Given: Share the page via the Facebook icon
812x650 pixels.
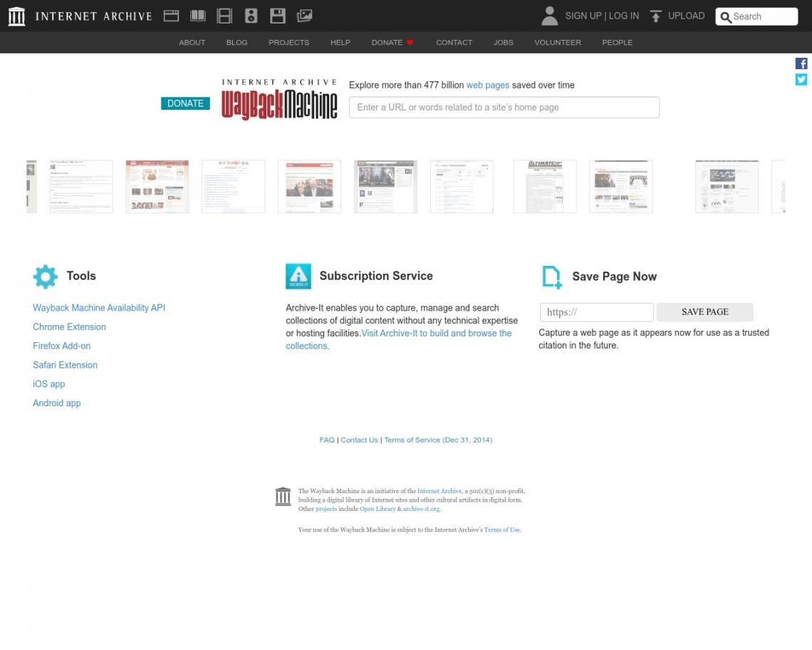Looking at the screenshot, I should pyautogui.click(x=801, y=63).
